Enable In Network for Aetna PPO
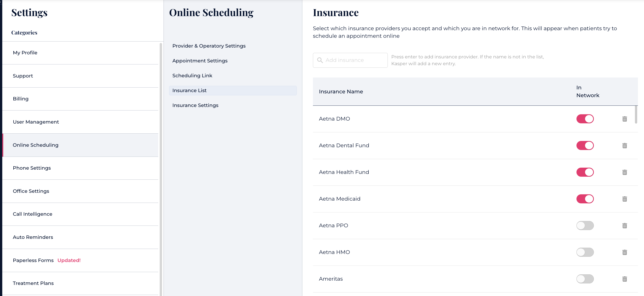Viewport: 644px width, 296px height. point(585,226)
